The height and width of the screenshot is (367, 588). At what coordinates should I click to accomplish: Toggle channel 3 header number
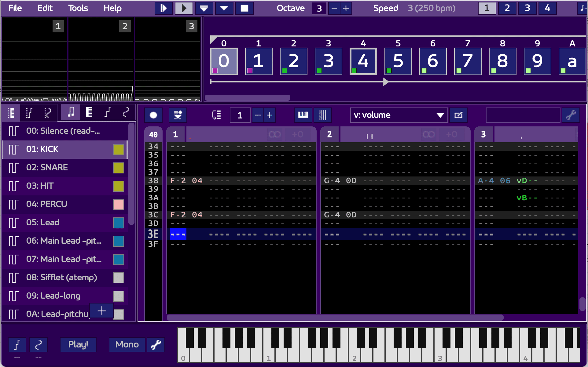(x=483, y=134)
